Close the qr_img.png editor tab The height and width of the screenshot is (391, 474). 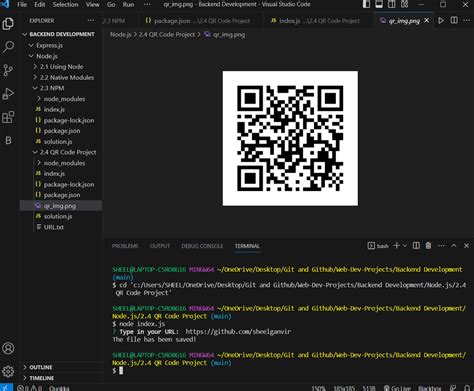427,20
